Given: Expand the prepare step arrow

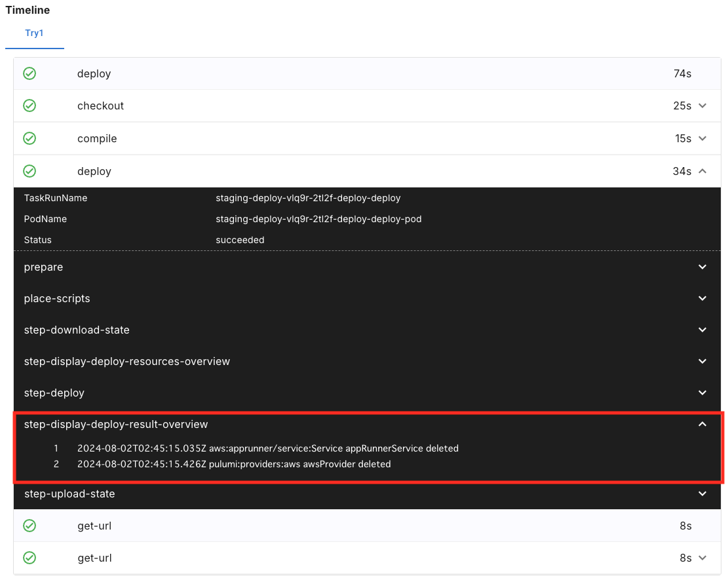Looking at the screenshot, I should pos(702,267).
